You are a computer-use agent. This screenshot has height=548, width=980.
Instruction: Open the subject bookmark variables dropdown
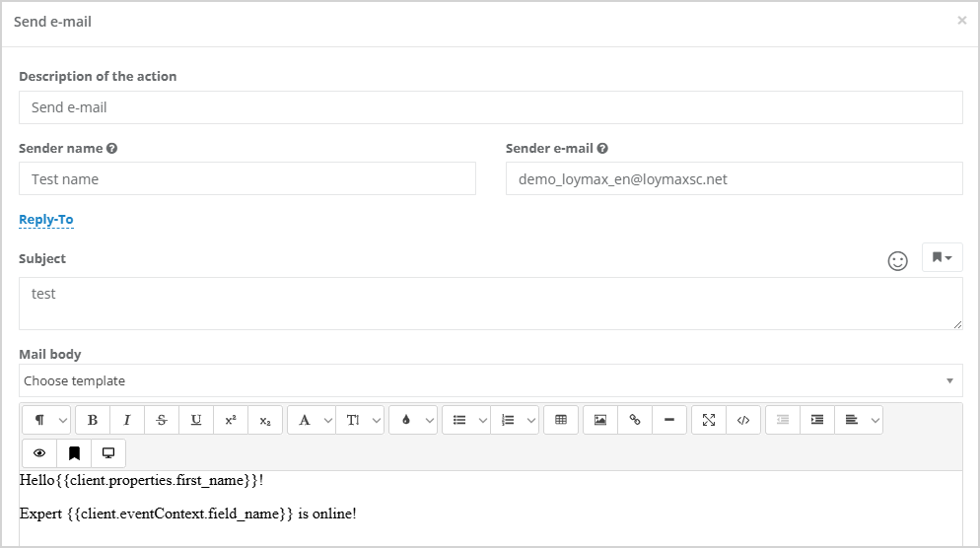(x=942, y=257)
